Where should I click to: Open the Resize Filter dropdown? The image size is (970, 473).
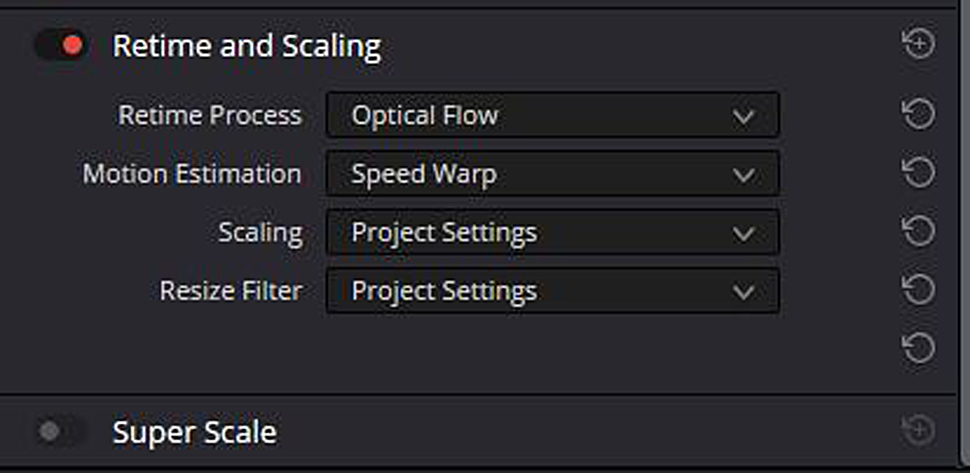pos(552,291)
